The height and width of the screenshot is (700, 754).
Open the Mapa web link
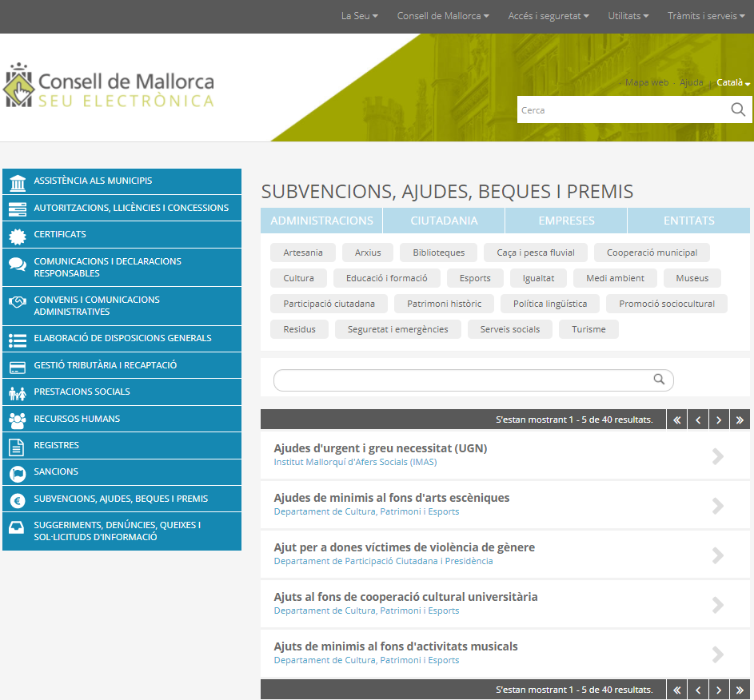[646, 82]
